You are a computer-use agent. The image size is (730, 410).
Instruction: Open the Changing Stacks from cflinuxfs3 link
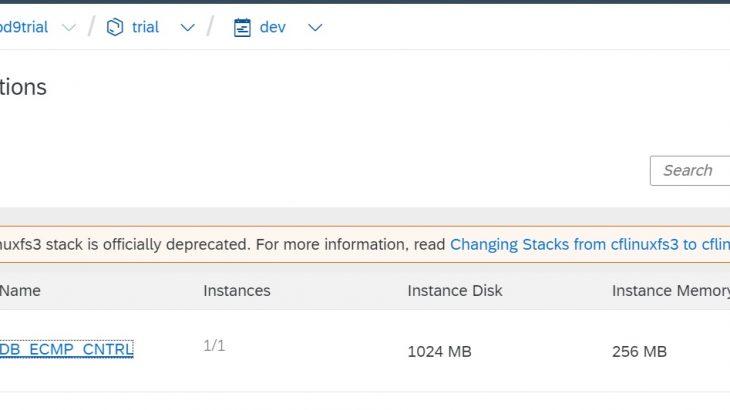click(x=589, y=244)
